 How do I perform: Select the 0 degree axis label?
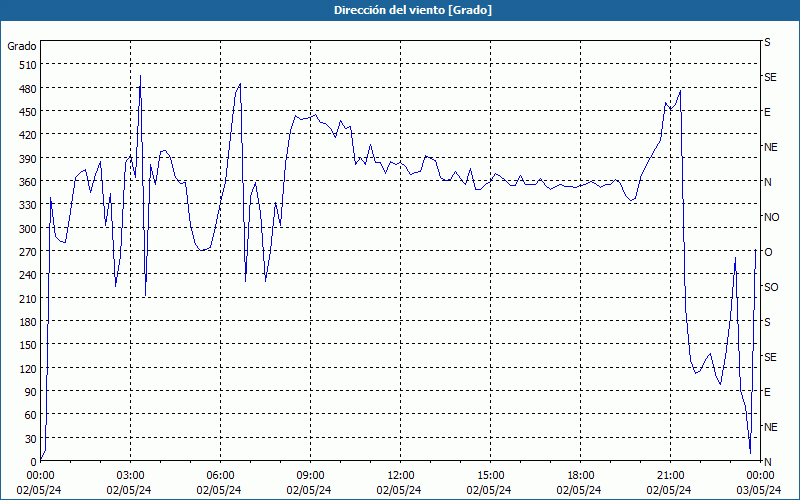34,462
